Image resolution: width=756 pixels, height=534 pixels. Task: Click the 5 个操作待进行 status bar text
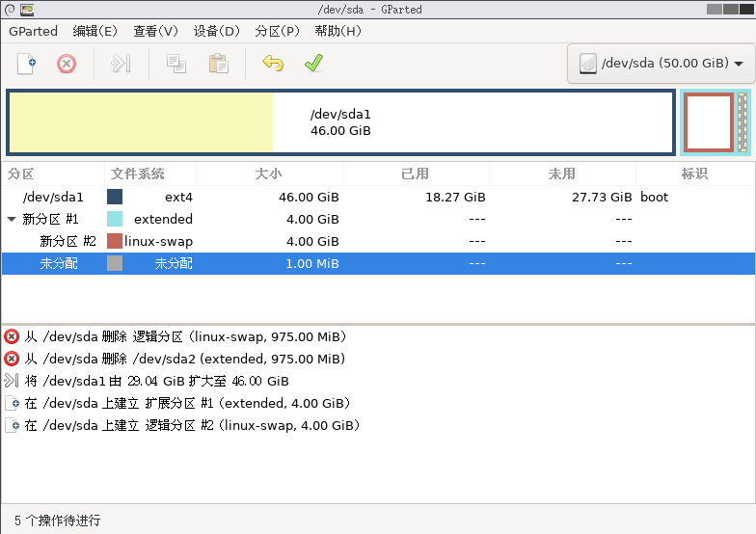click(58, 521)
